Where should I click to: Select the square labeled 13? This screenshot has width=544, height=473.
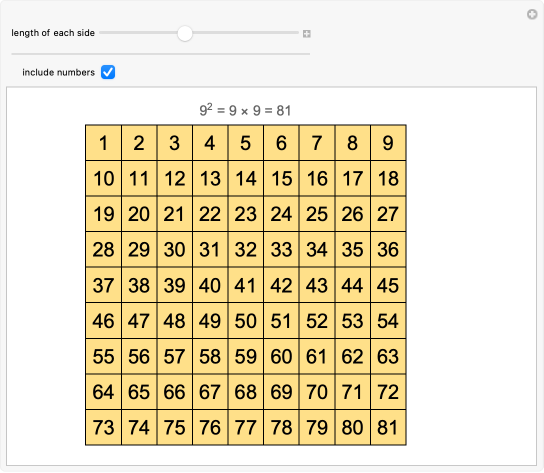pyautogui.click(x=210, y=178)
